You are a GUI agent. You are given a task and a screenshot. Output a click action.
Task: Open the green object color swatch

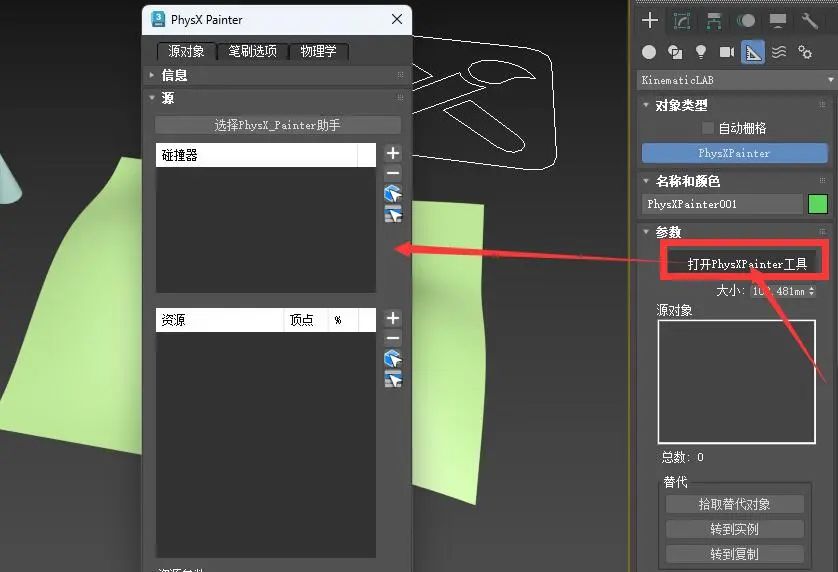818,204
